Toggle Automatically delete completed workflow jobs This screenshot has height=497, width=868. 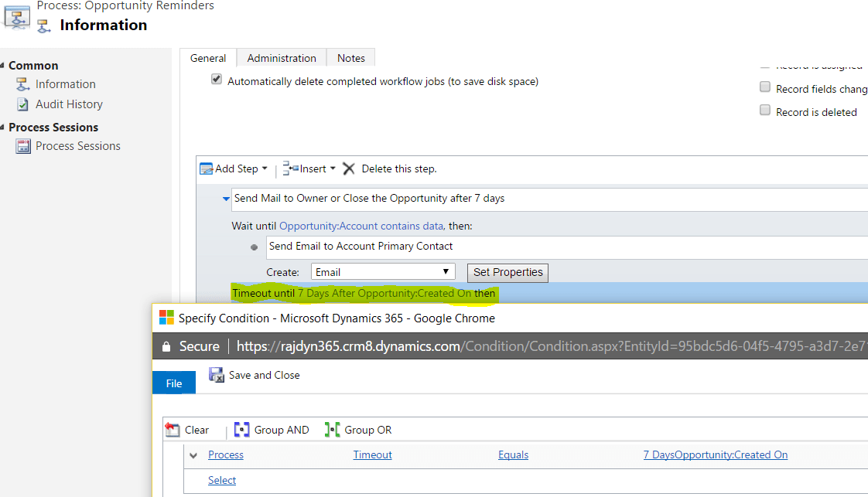pyautogui.click(x=217, y=80)
